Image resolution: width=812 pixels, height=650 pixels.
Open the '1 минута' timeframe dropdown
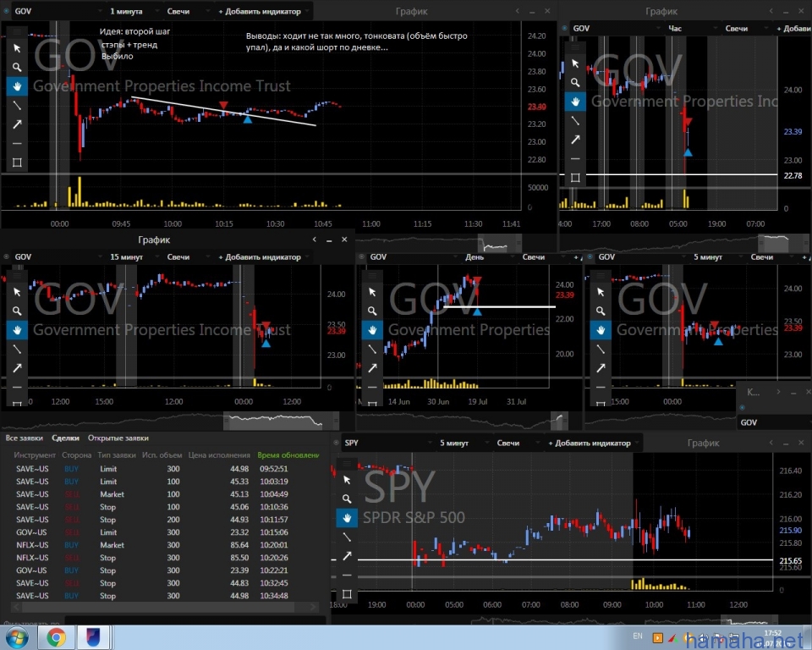pyautogui.click(x=131, y=12)
